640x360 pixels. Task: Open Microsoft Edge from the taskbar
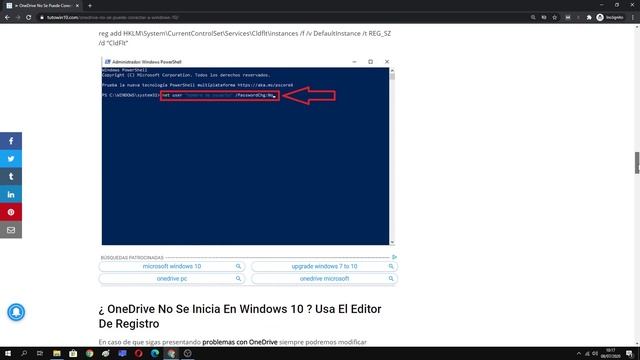[155, 353]
